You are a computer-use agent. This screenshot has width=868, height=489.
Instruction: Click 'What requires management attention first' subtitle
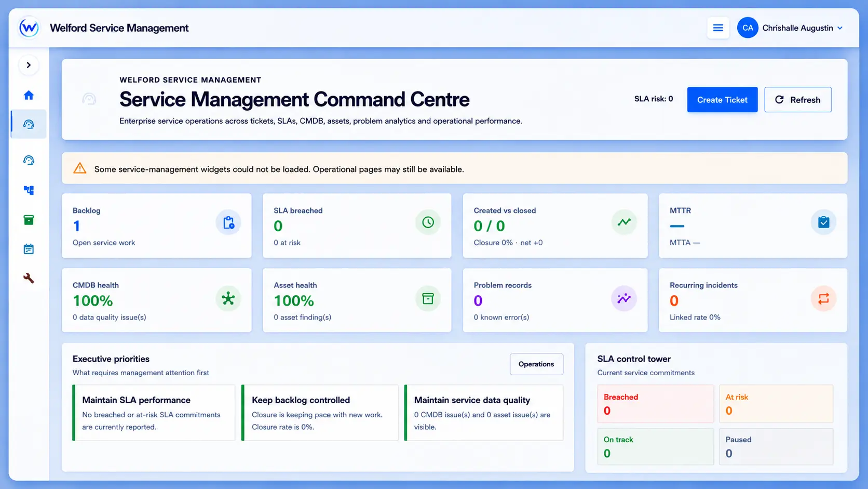(141, 373)
